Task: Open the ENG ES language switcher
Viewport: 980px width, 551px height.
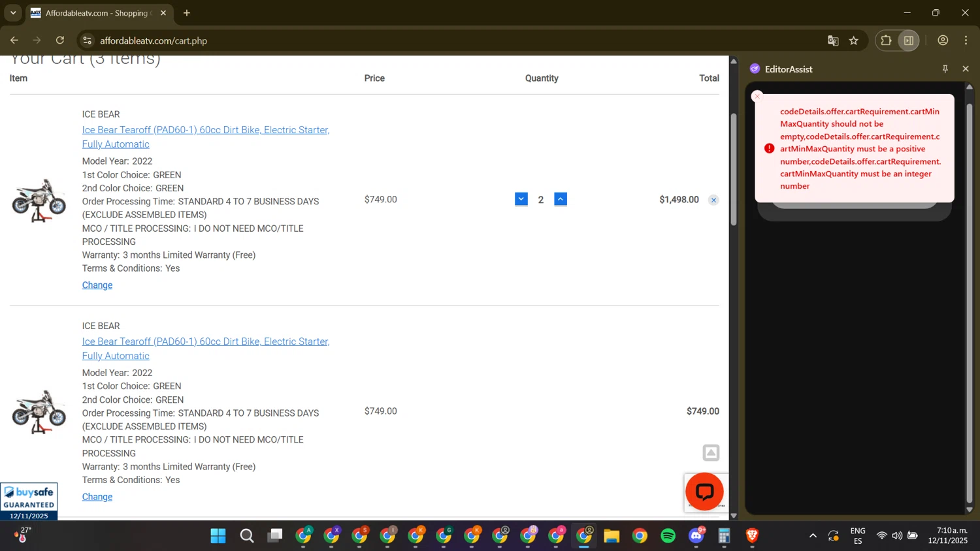Action: point(858,536)
